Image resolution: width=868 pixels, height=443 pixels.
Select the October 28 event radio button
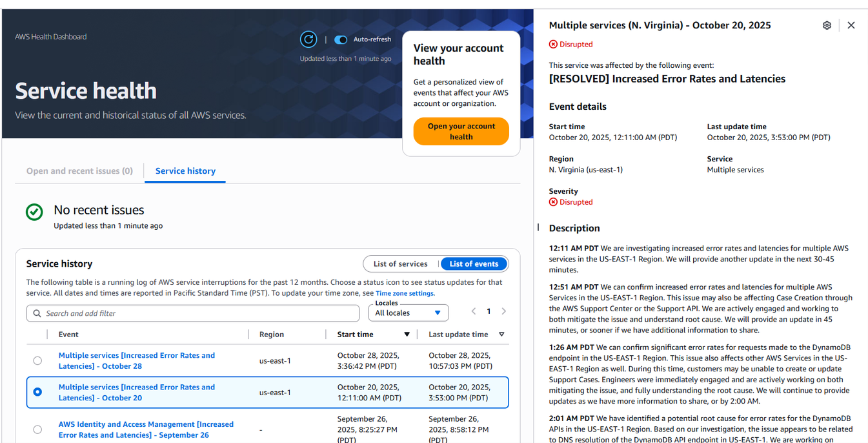point(37,361)
